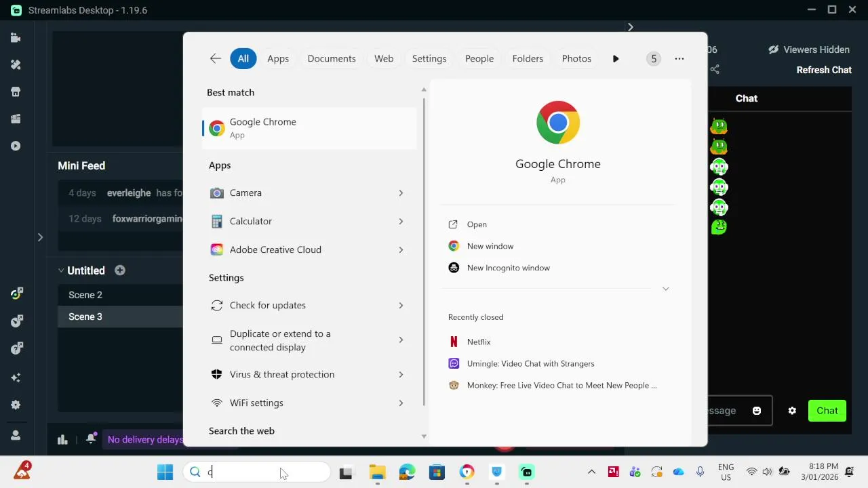Click the microphone system tray icon
This screenshot has width=868, height=488.
701,472
